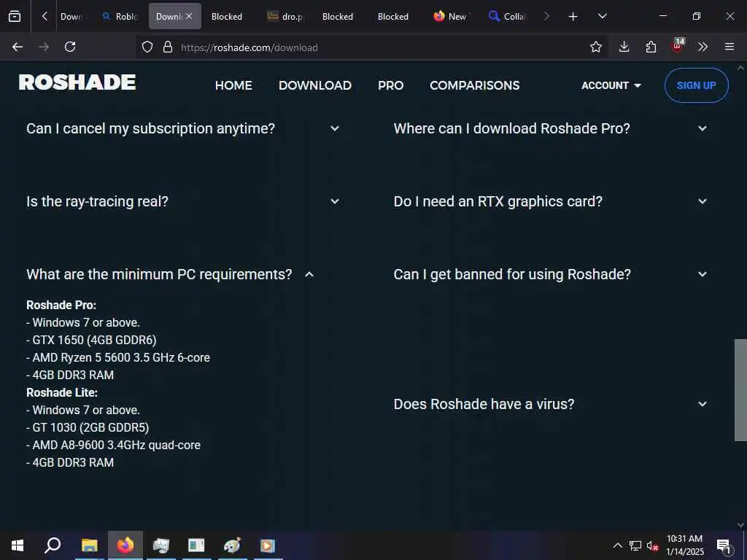Expand 'Is the ray-tracing real?'
Viewport: 747px width, 560px height.
[x=183, y=201]
